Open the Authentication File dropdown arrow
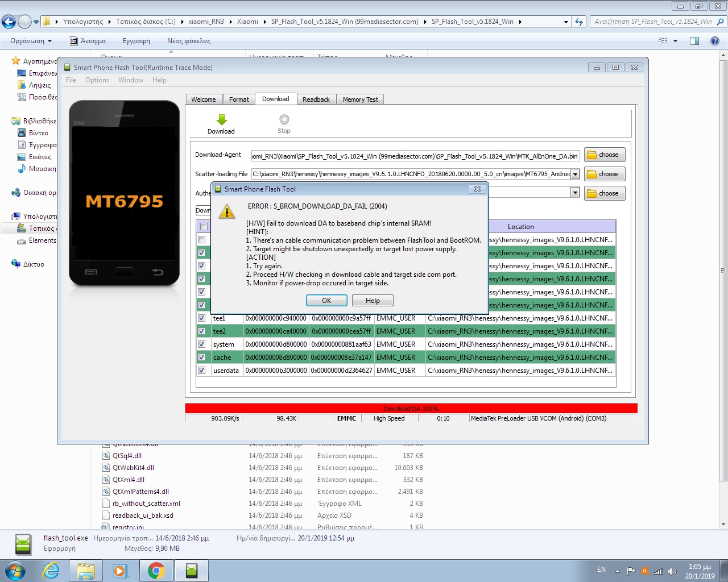 (575, 193)
